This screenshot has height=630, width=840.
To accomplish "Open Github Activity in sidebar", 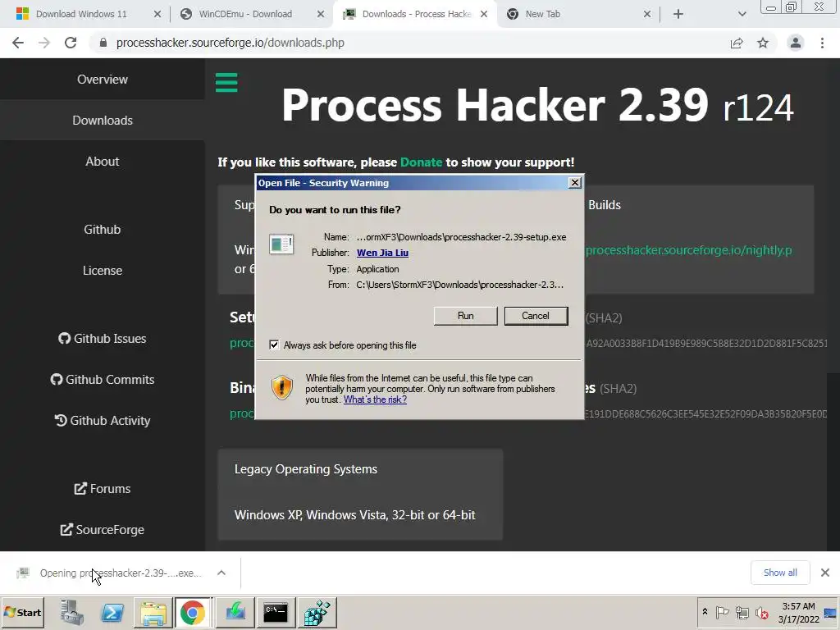I will [x=103, y=421].
